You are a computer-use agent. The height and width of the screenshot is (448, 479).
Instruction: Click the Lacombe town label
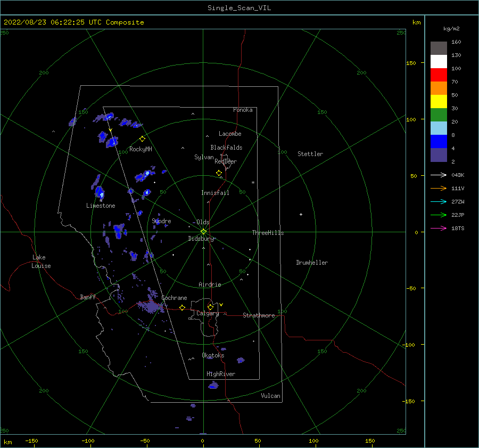tap(230, 134)
